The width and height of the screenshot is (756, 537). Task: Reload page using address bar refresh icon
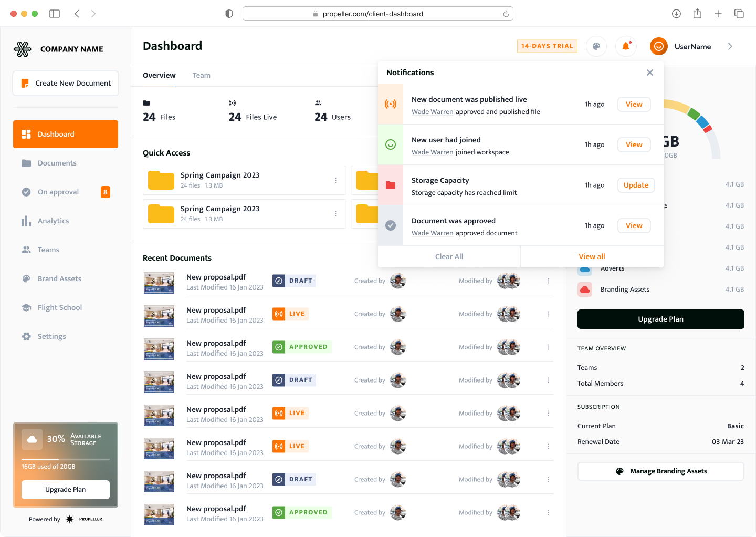506,14
